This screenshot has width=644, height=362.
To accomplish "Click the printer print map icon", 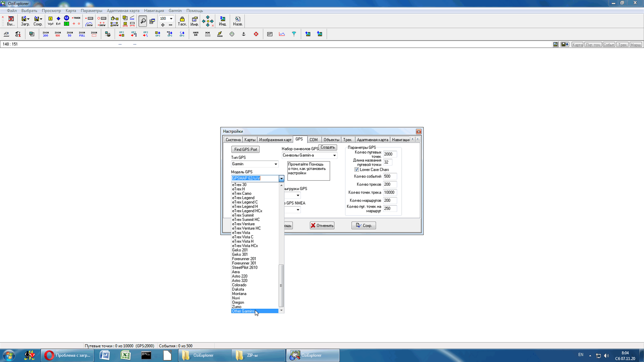I will [x=108, y=34].
